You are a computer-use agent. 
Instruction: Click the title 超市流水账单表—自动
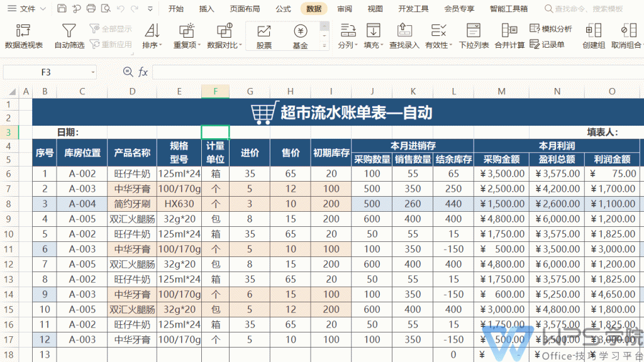pos(356,112)
